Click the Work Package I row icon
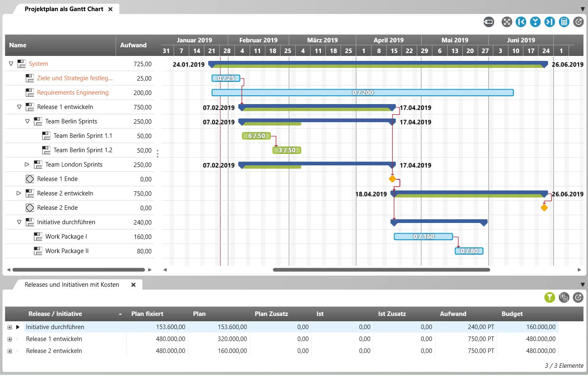588x376 pixels. (38, 237)
